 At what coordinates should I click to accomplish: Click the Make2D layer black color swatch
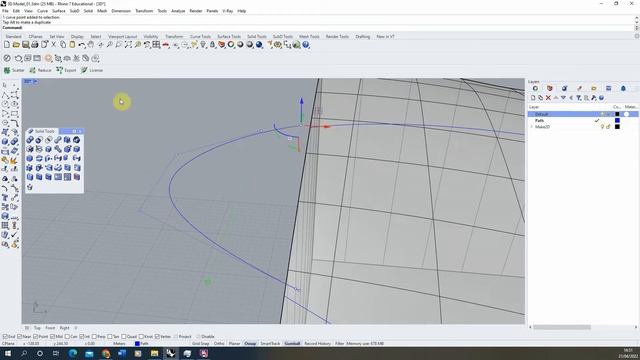click(617, 127)
